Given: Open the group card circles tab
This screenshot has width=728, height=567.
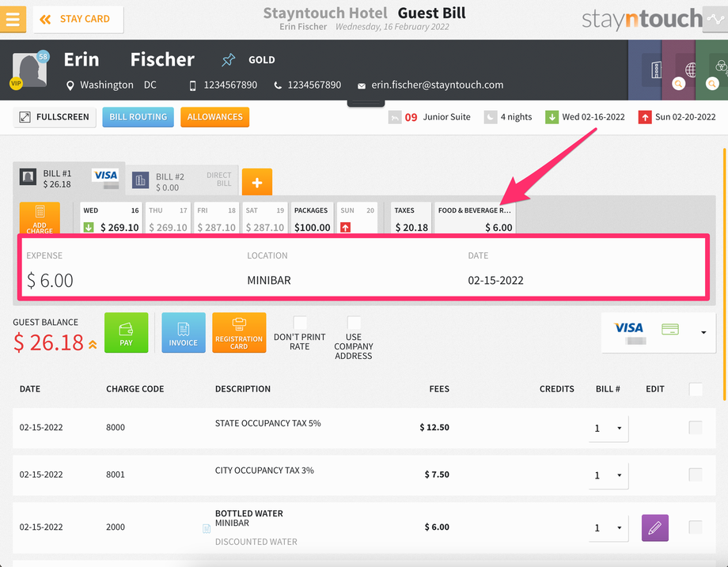Looking at the screenshot, I should point(711,70).
